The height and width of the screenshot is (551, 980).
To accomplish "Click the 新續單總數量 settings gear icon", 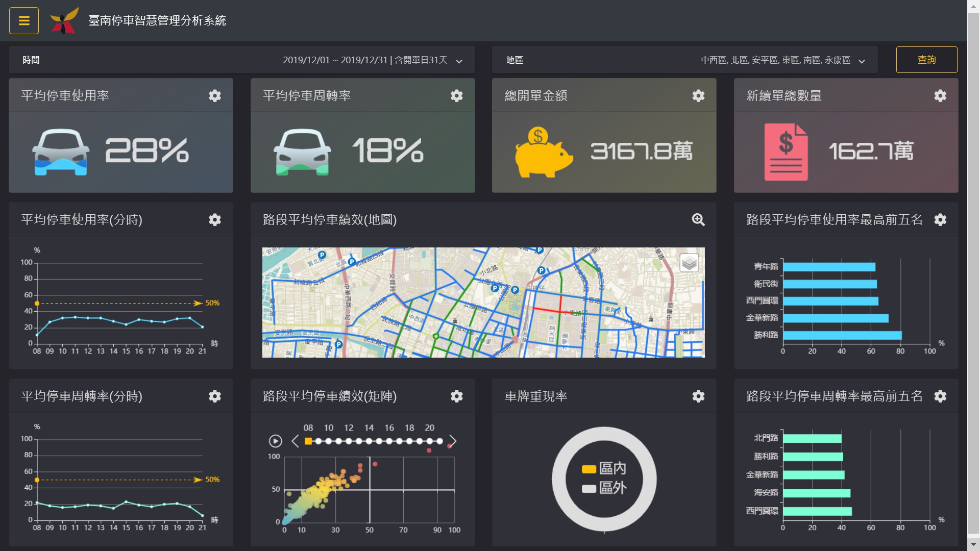I will [x=941, y=95].
